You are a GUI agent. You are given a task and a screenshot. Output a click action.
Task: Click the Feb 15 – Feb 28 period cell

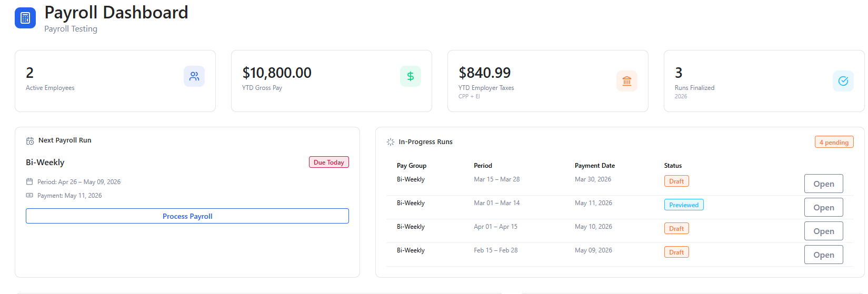(496, 250)
